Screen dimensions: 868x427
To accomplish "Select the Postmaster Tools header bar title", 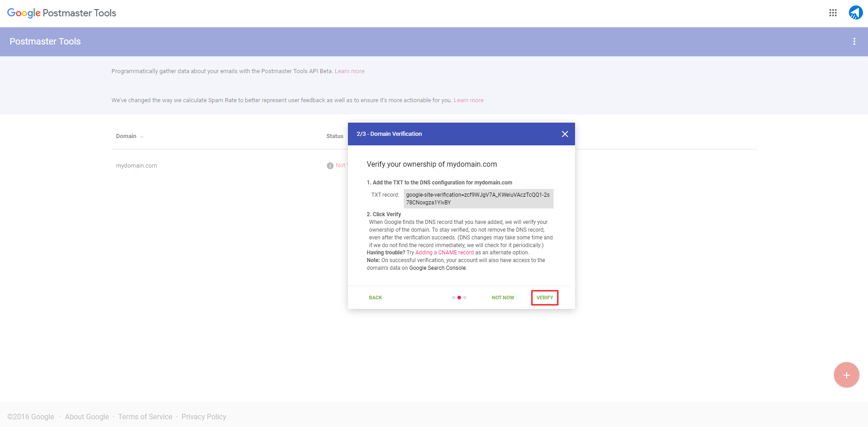I will [45, 41].
